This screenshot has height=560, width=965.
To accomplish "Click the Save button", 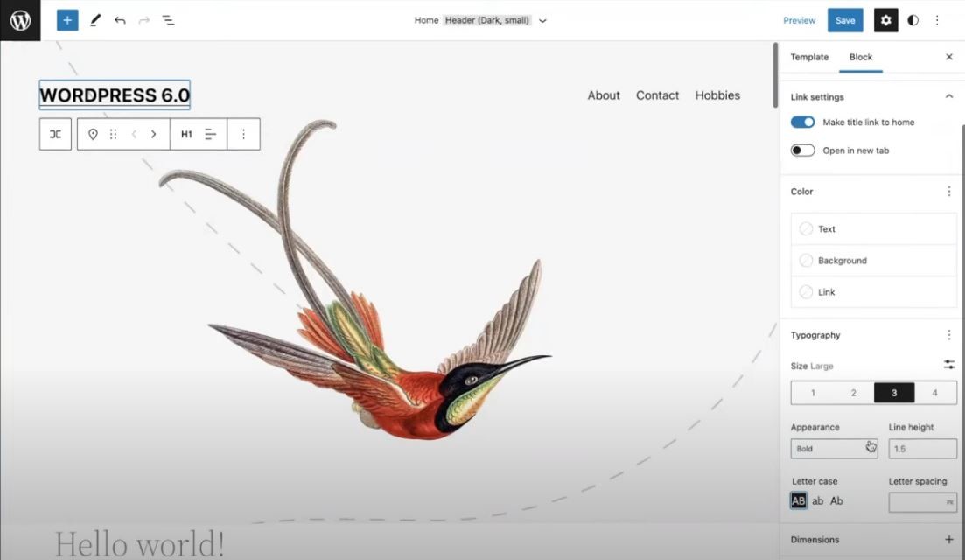I will click(845, 20).
